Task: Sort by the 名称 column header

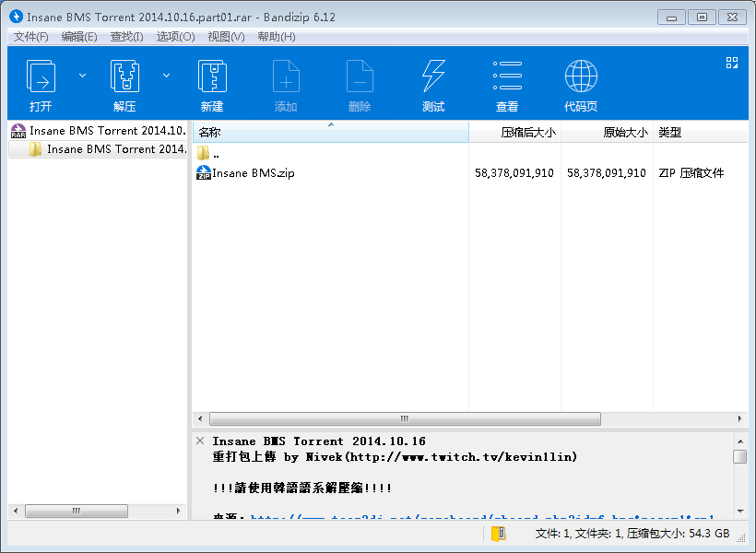Action: tap(331, 132)
